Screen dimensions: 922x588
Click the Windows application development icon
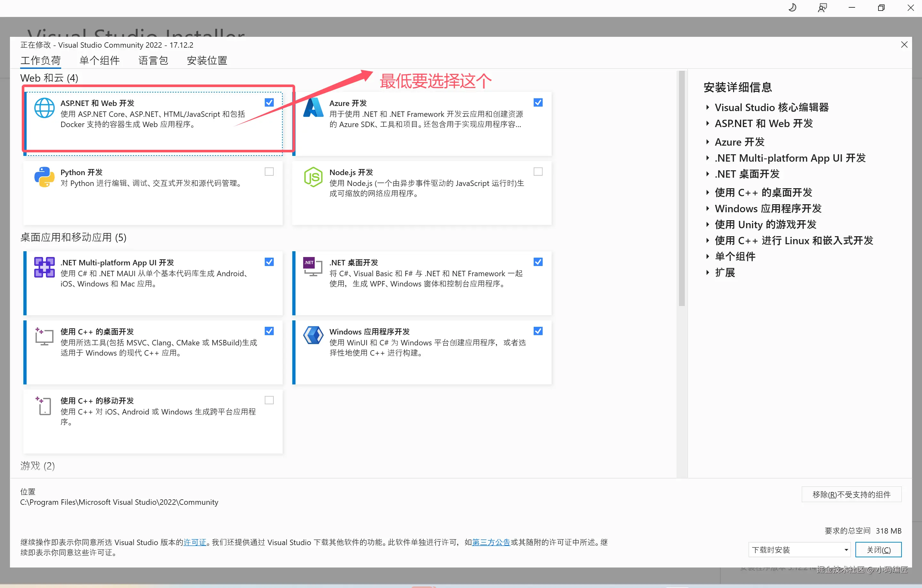[313, 336]
